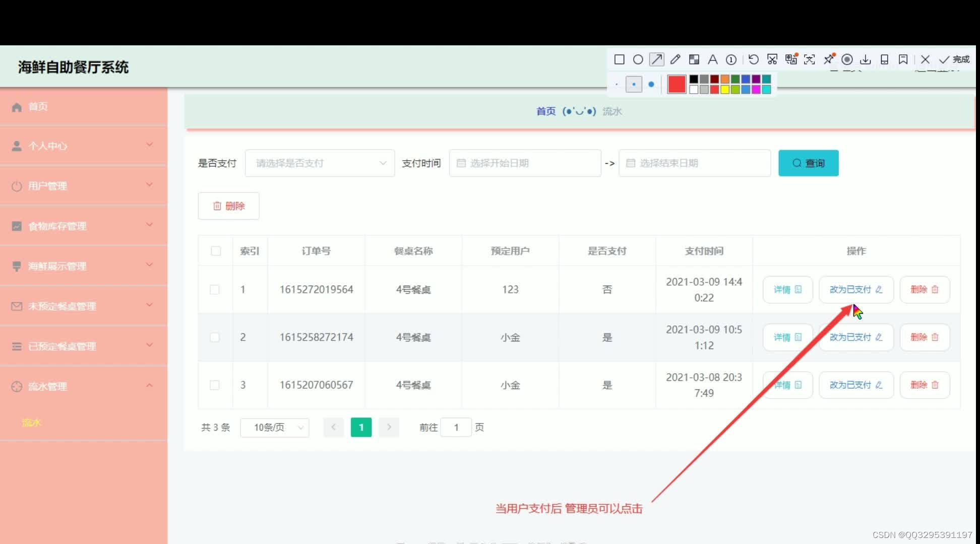This screenshot has width=980, height=544.
Task: Pick the orange color swatch
Action: [725, 79]
